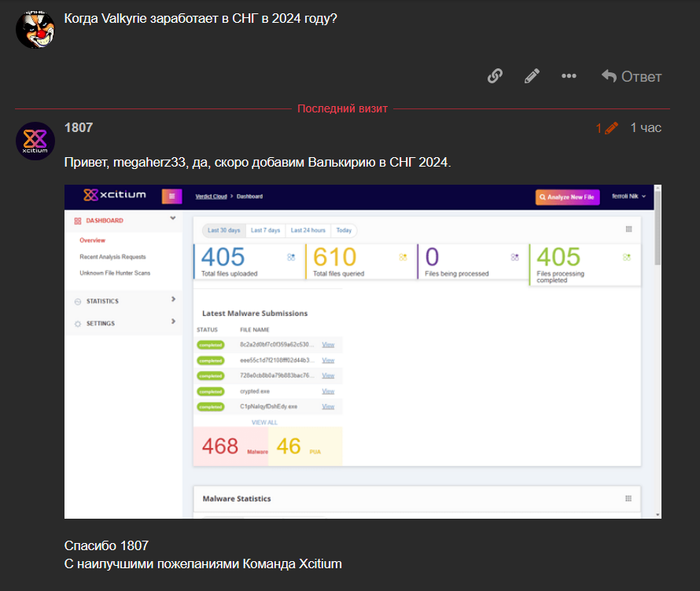Open the ferroli Nik user dropdown
The width and height of the screenshot is (700, 591).
(628, 196)
